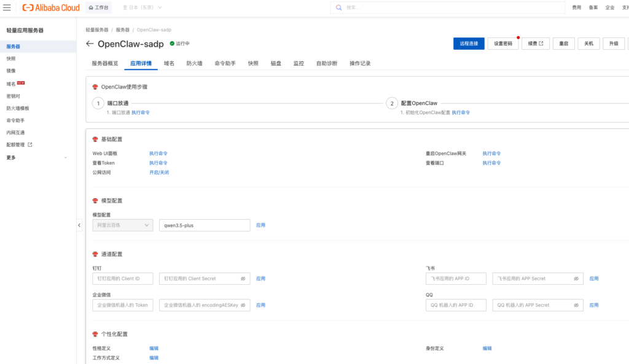
Task: Click the Alibaba Cloud logo
Action: pos(50,7)
